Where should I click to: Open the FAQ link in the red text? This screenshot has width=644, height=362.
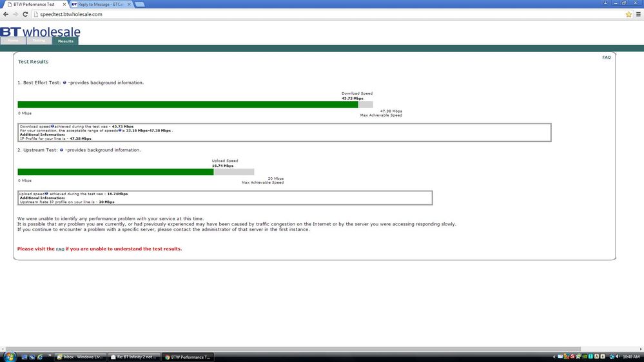[60, 249]
